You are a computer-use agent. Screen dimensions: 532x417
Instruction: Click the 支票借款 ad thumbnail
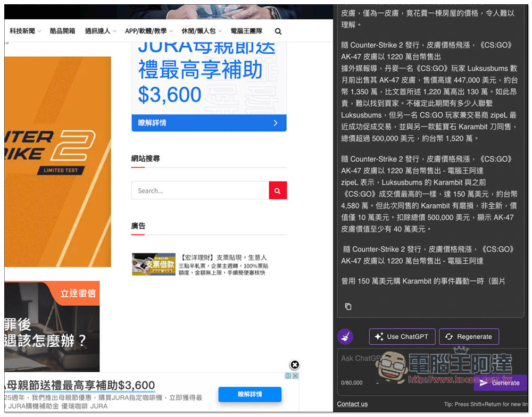click(154, 264)
